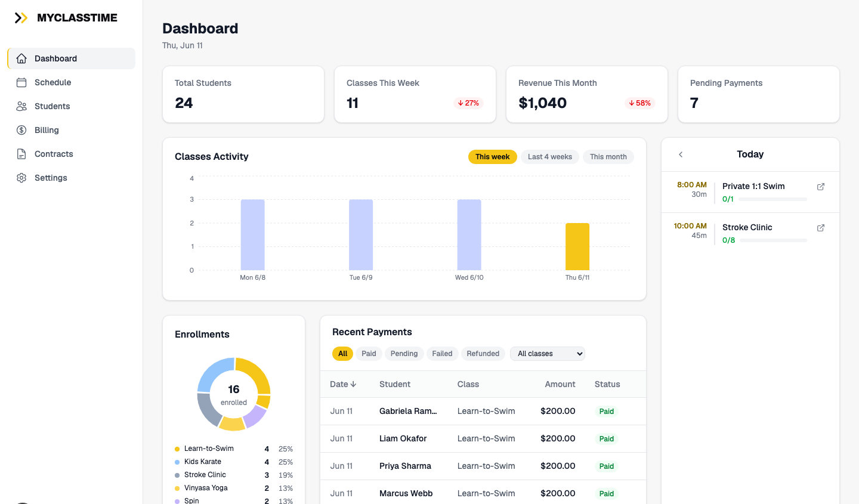
Task: Click Paid status for Gabriela Ram...
Action: 607,412
